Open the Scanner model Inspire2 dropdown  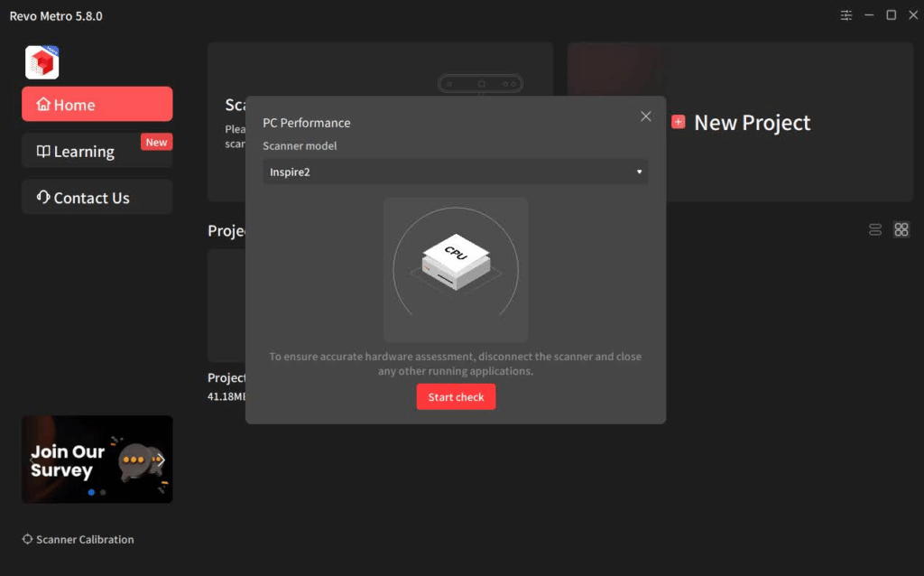tap(456, 172)
